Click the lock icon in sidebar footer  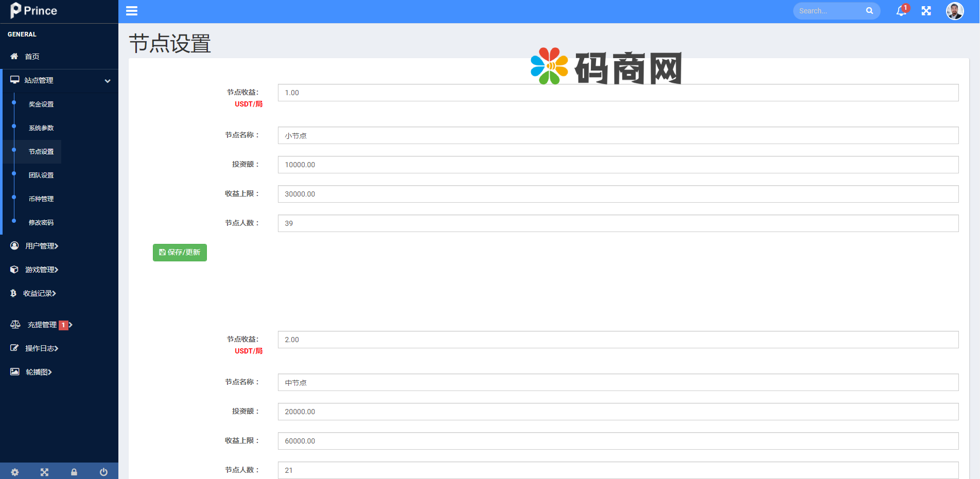pyautogui.click(x=74, y=472)
